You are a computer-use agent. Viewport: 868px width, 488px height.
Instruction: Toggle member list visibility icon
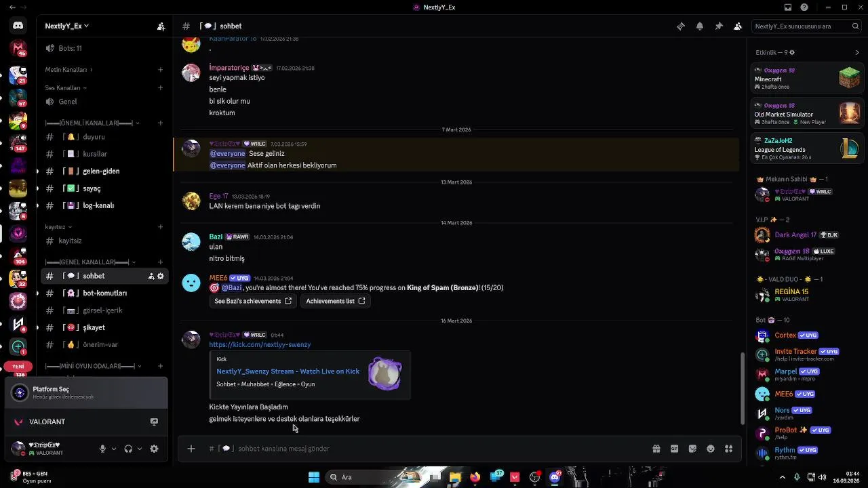click(737, 26)
